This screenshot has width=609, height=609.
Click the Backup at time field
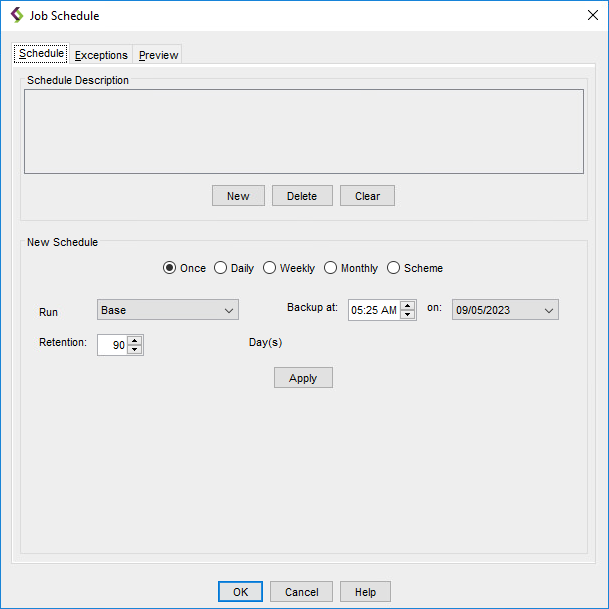click(373, 310)
